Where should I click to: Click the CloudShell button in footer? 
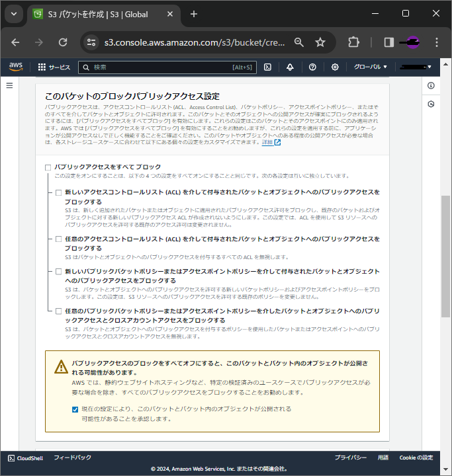25,458
